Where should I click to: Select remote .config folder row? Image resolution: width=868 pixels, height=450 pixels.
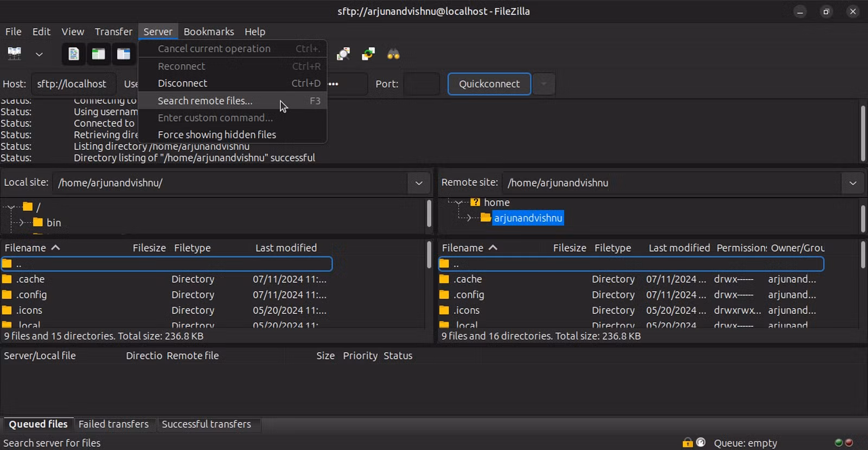click(631, 295)
